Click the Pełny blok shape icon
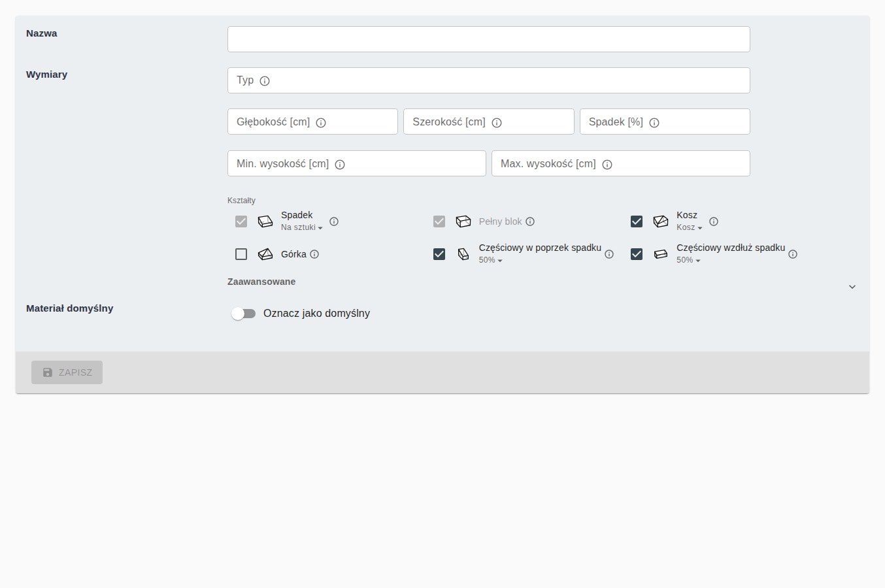The image size is (885, 588). (x=463, y=221)
